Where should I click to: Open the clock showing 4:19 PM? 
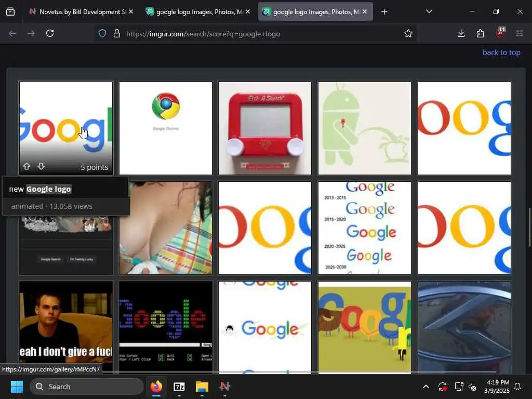tap(497, 387)
